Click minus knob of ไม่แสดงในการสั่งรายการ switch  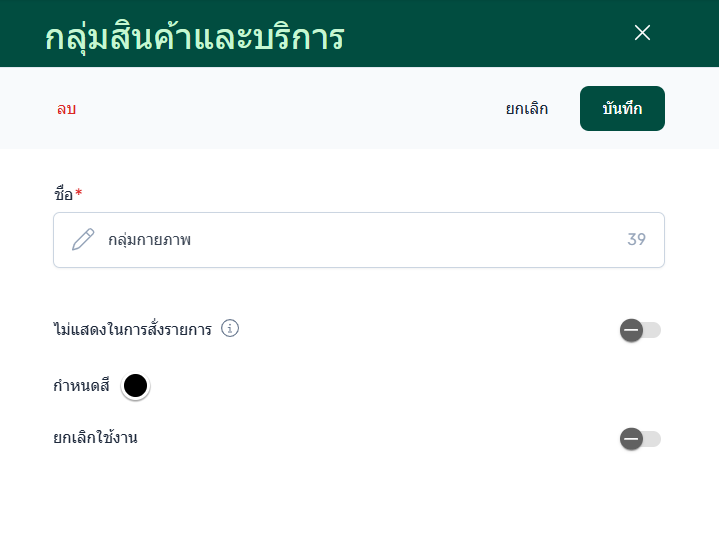point(631,330)
